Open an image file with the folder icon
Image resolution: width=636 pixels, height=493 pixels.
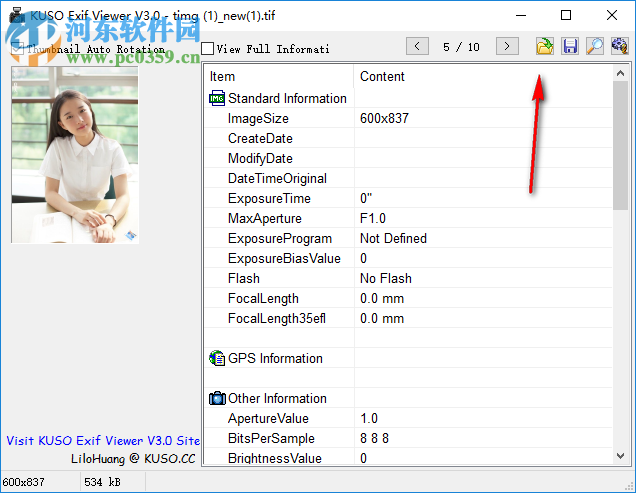[x=544, y=46]
